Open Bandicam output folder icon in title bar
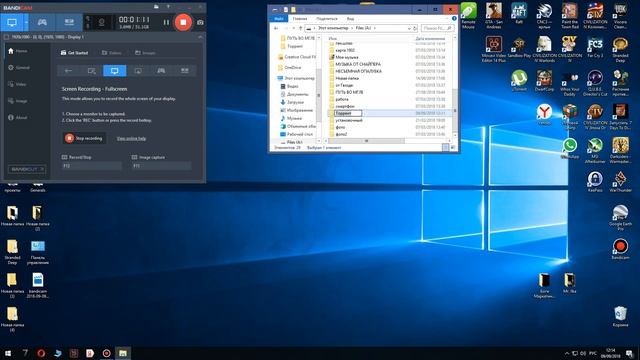The image size is (640, 360). [x=156, y=7]
